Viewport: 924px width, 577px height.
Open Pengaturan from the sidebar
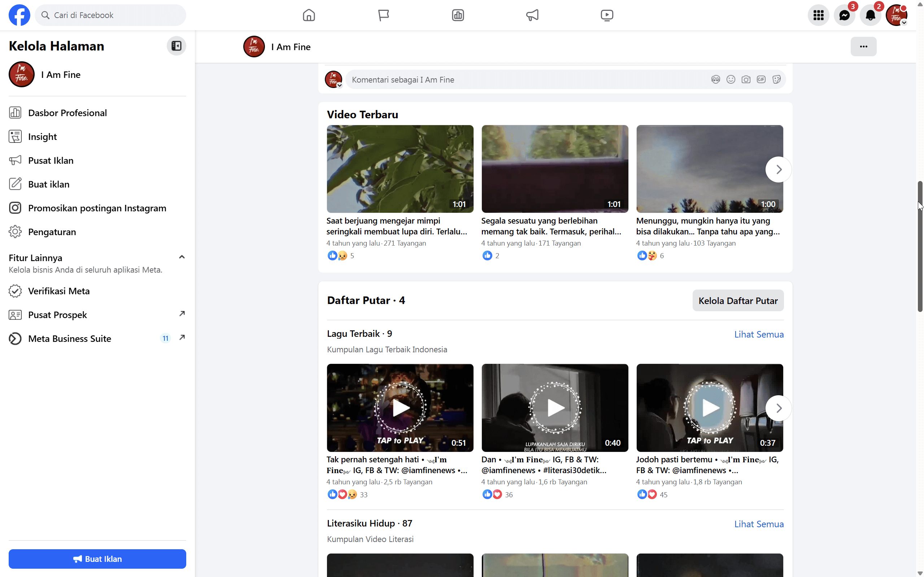tap(52, 232)
